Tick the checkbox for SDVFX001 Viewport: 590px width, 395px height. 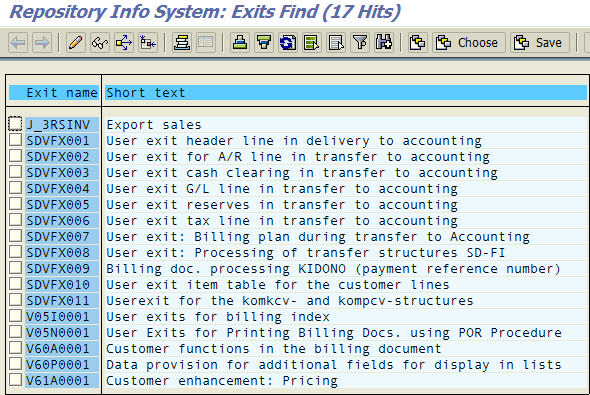[x=15, y=140]
